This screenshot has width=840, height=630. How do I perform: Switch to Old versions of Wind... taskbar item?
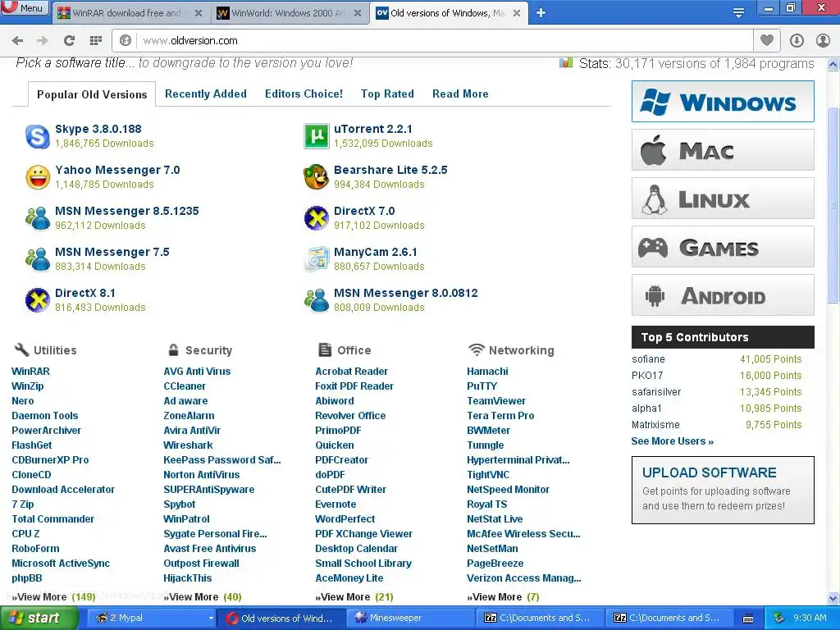point(283,618)
